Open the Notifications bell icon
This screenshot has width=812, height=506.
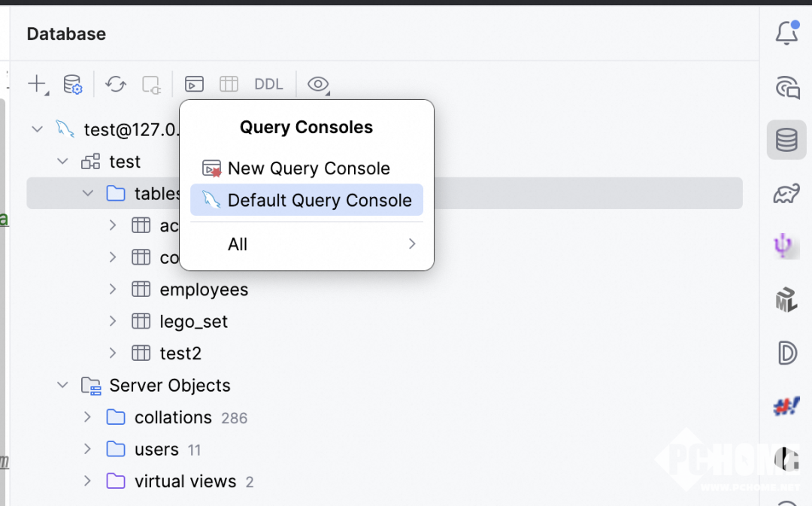point(786,33)
